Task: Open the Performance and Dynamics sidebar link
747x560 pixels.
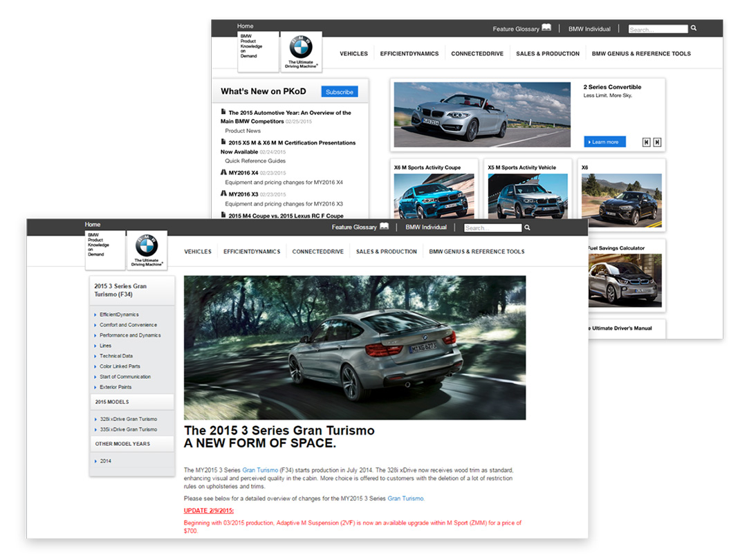Action: (130, 335)
